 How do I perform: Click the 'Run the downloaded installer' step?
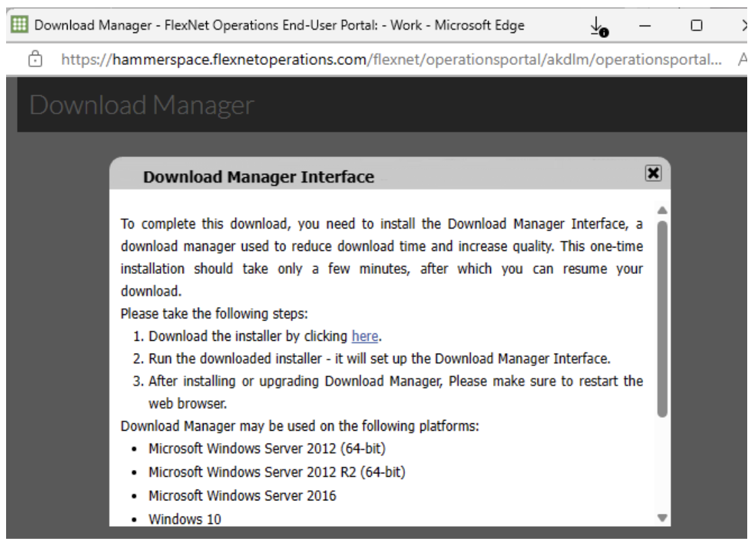pos(379,358)
